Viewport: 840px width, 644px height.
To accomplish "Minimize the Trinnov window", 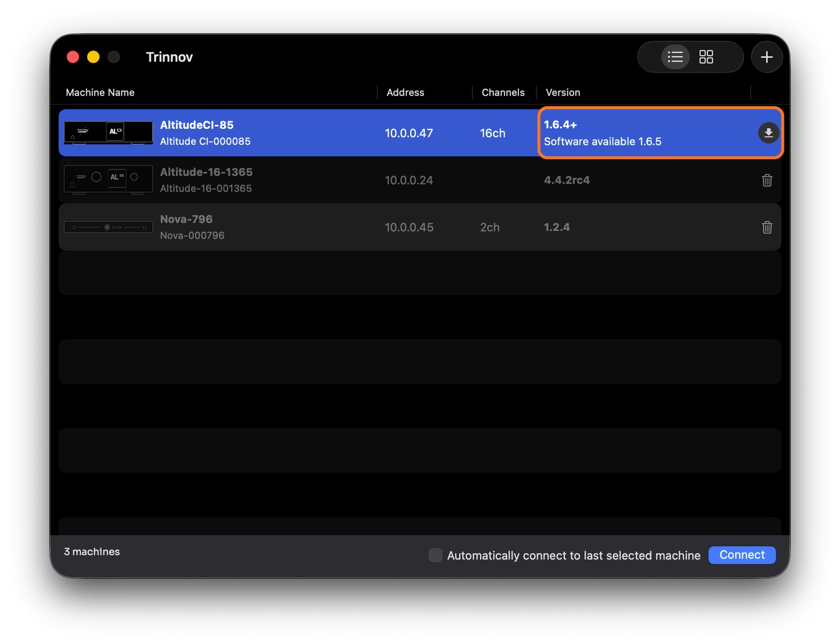I will pos(93,57).
